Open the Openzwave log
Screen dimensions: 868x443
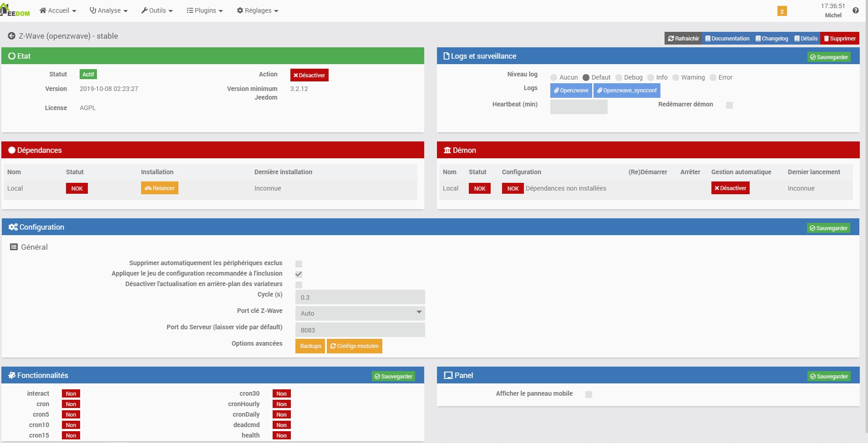pos(571,91)
